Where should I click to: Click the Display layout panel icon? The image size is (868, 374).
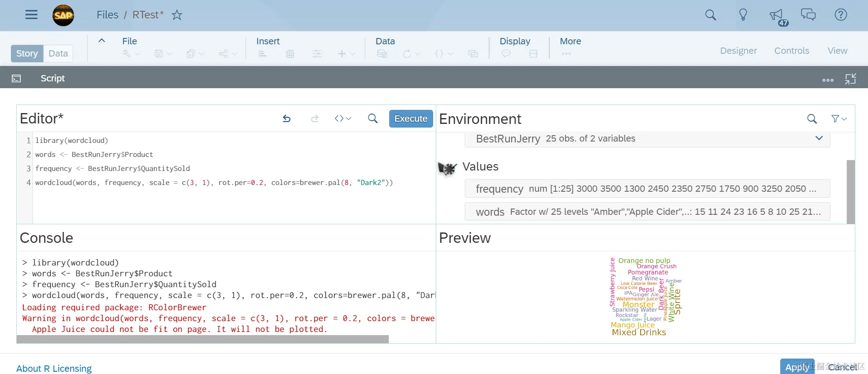(533, 54)
